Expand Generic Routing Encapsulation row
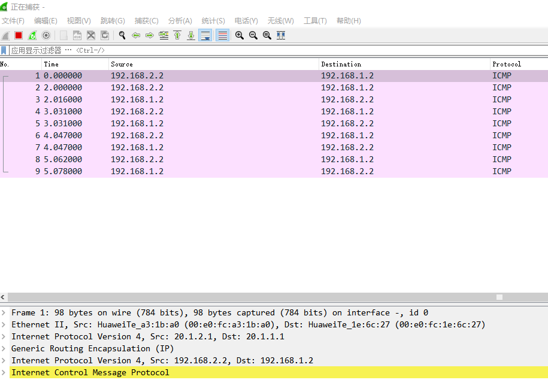The height and width of the screenshot is (392, 548). (x=4, y=348)
